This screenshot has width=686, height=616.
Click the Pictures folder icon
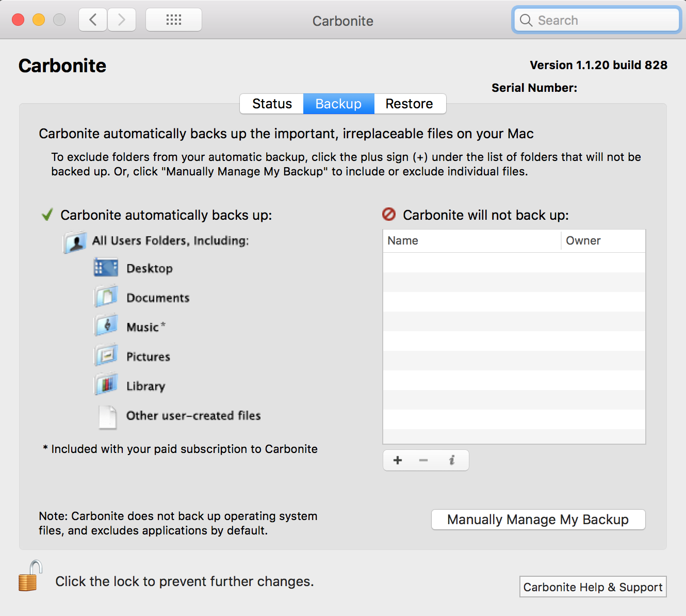(x=106, y=355)
